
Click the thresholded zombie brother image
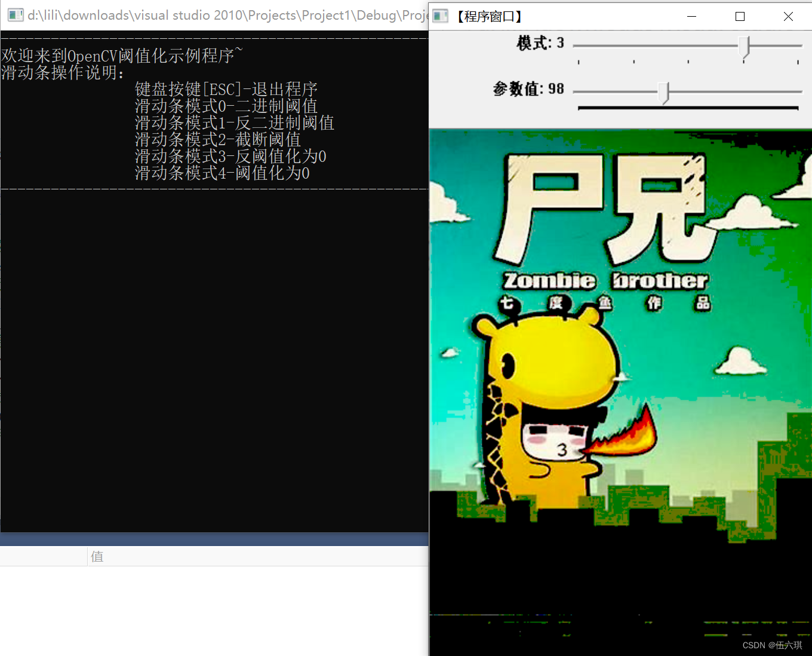(x=620, y=393)
